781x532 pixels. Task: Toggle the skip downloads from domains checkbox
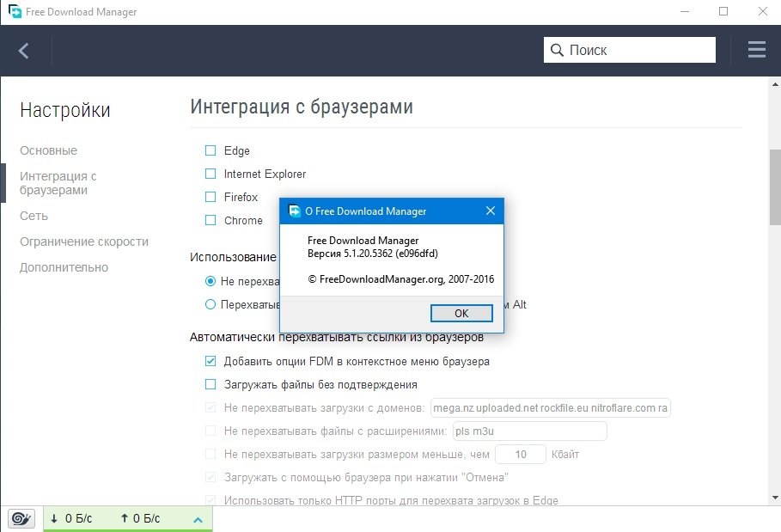211,407
